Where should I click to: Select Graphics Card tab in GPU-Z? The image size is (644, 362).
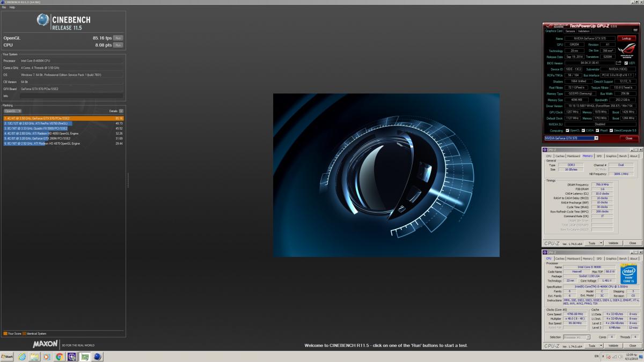[554, 31]
